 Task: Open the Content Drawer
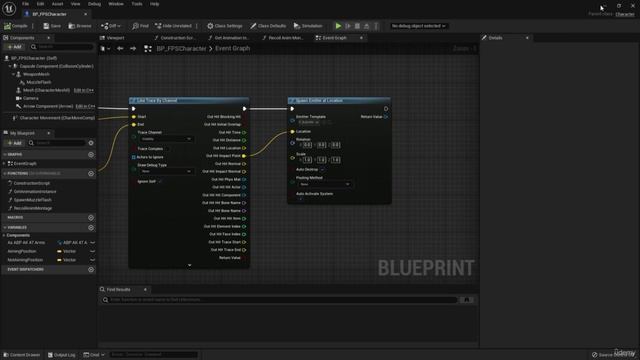22,355
